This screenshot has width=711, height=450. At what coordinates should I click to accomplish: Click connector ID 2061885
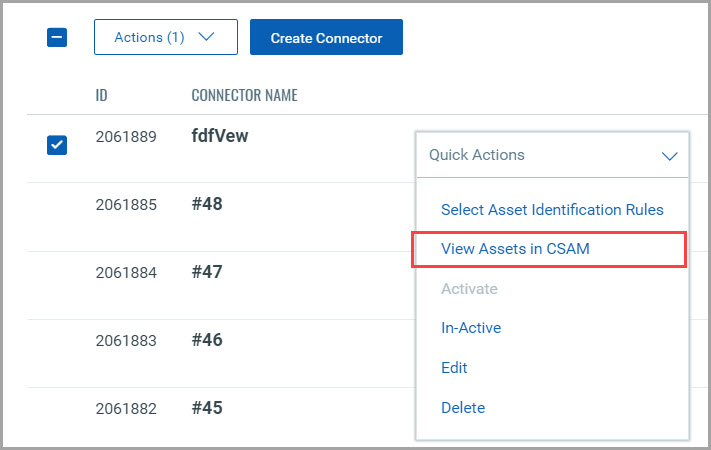126,205
